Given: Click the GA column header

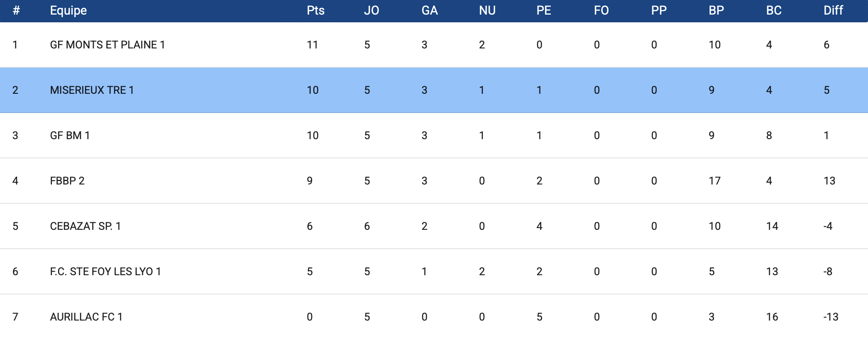Looking at the screenshot, I should (429, 10).
